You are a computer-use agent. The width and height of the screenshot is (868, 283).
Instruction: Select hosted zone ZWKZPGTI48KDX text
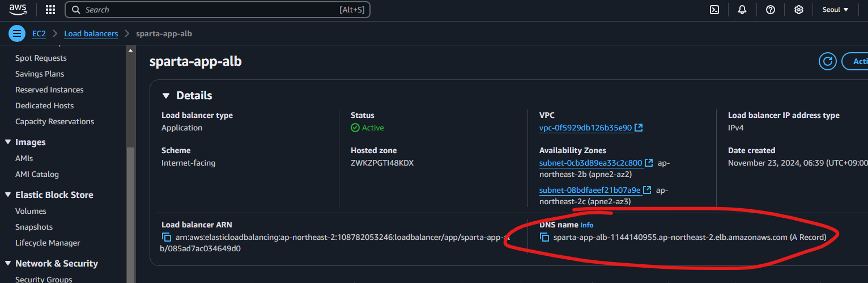pyautogui.click(x=382, y=163)
